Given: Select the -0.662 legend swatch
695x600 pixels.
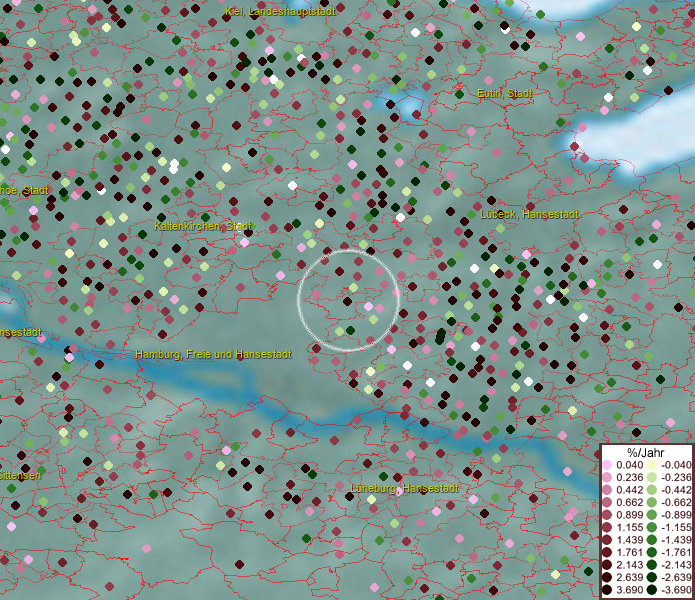Looking at the screenshot, I should click(x=652, y=503).
